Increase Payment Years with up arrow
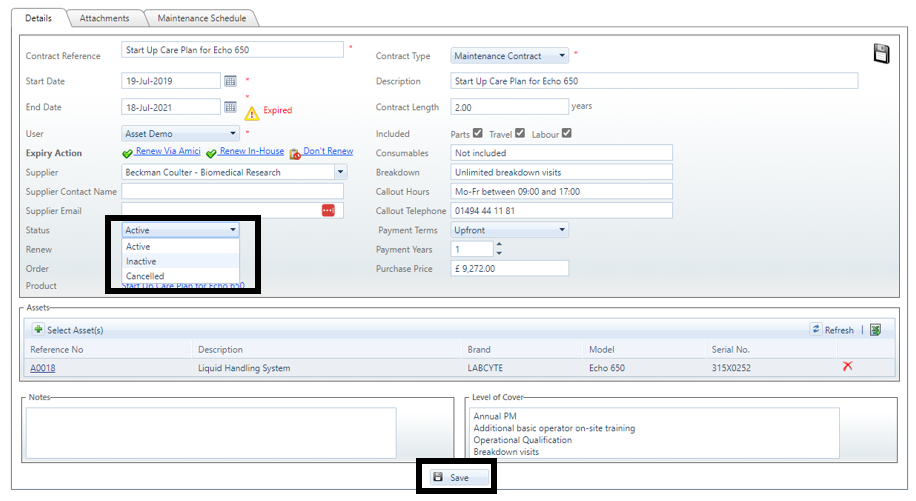Viewport: 916px width, 501px height. (x=499, y=245)
